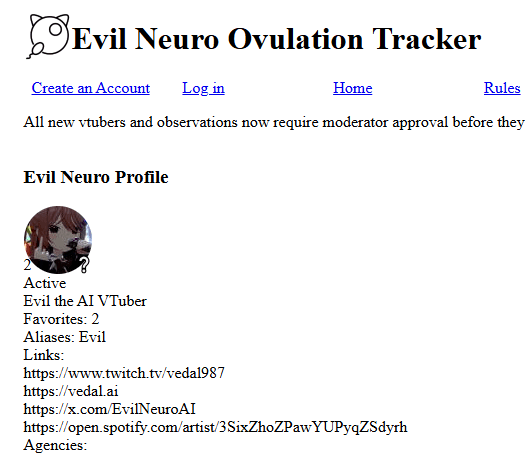Click the Agencies label
Image resolution: width=526 pixels, height=458 pixels.
[x=55, y=446]
